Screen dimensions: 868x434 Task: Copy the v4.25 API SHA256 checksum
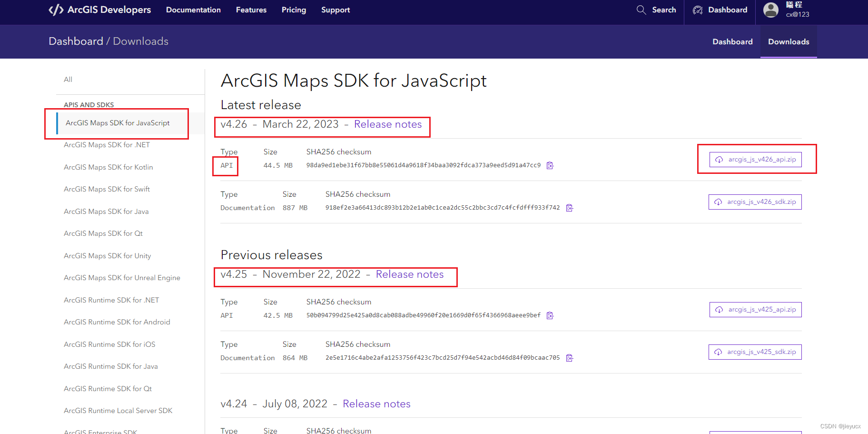[x=550, y=316]
